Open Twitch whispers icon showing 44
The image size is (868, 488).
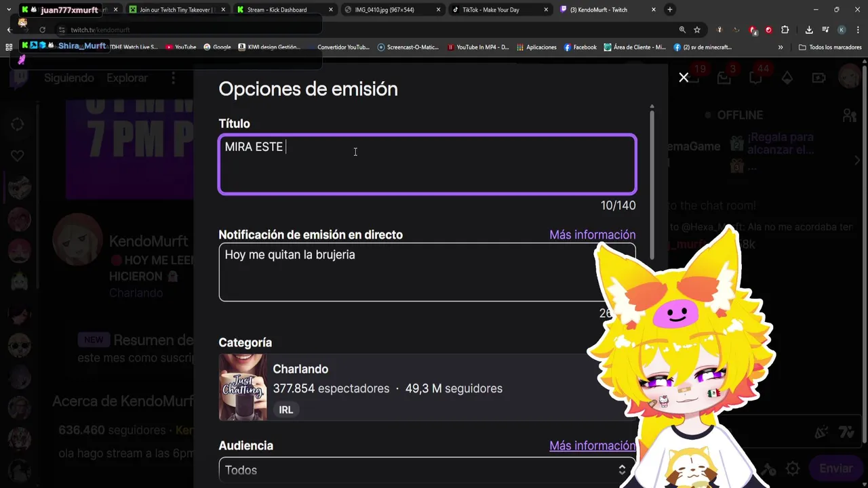756,78
